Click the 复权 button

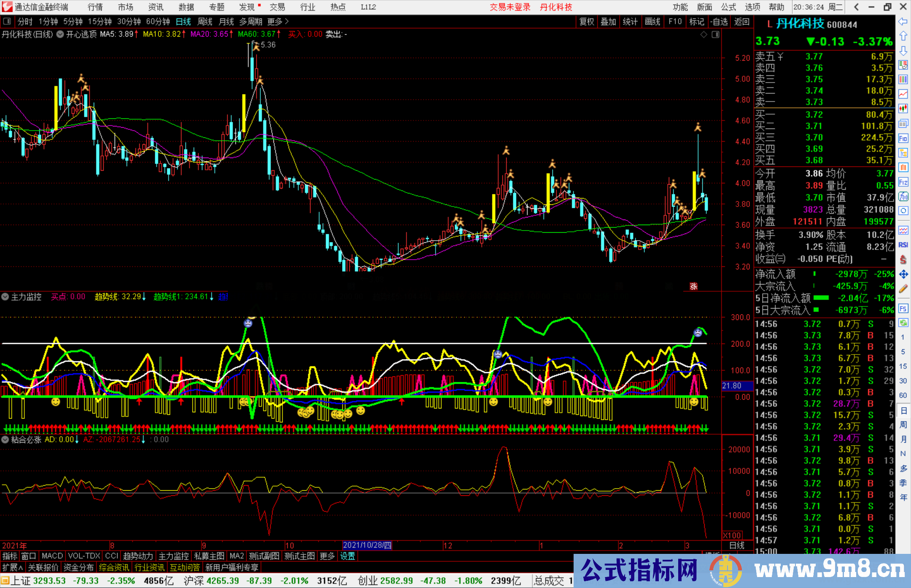(x=586, y=21)
